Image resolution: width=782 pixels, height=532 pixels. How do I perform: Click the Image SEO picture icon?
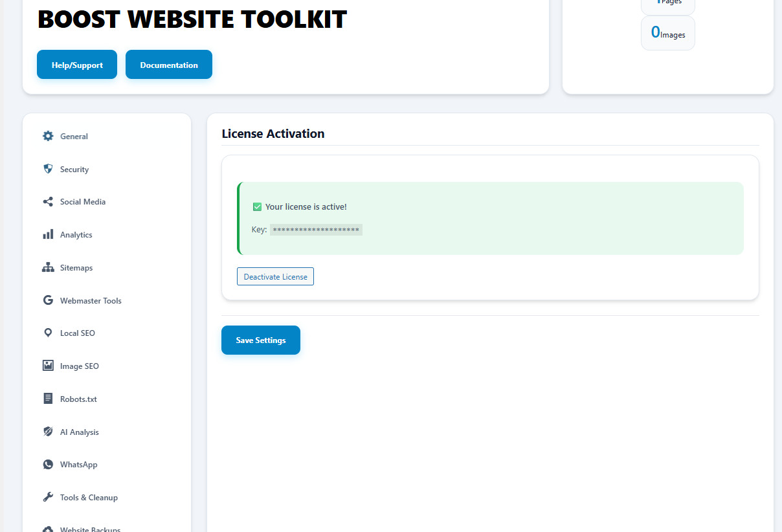coord(48,366)
